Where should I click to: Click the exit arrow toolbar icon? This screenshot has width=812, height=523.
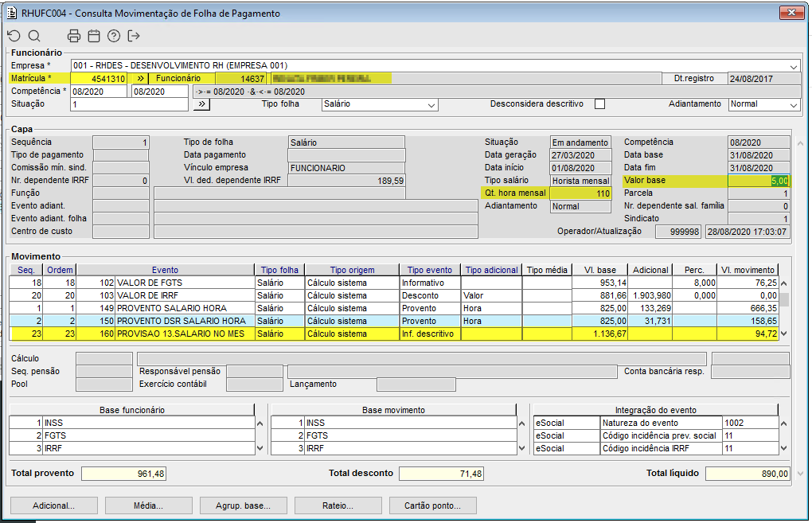134,36
